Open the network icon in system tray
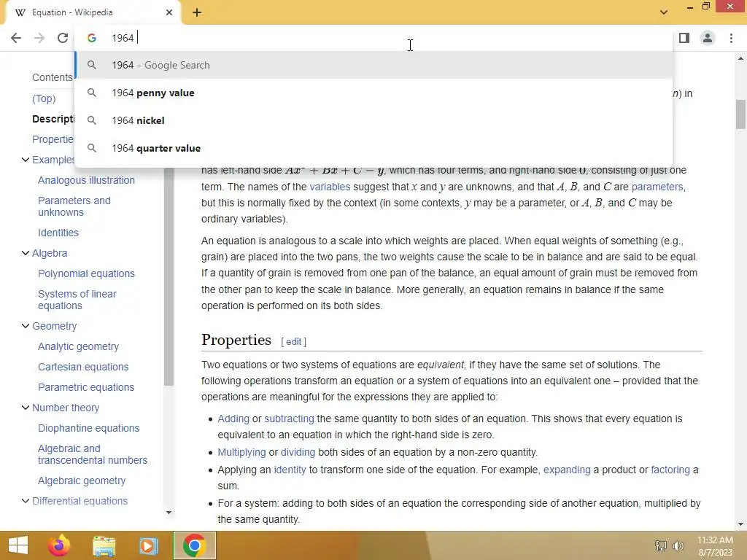The width and height of the screenshot is (747, 560). tap(660, 545)
